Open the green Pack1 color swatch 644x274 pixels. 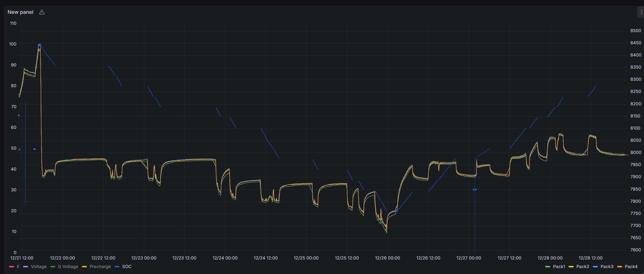tap(548, 266)
